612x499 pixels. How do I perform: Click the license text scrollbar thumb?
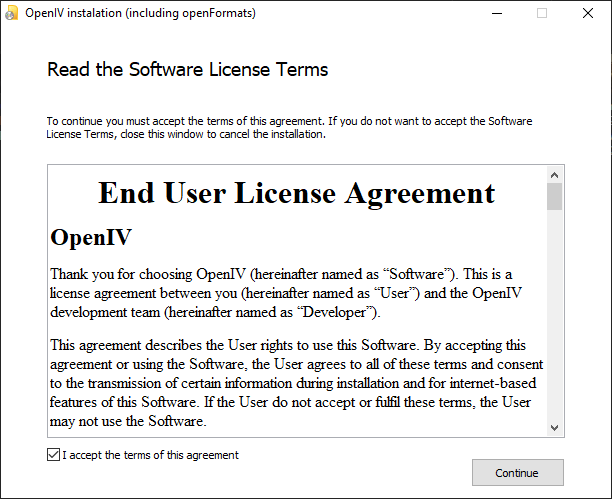tap(554, 197)
